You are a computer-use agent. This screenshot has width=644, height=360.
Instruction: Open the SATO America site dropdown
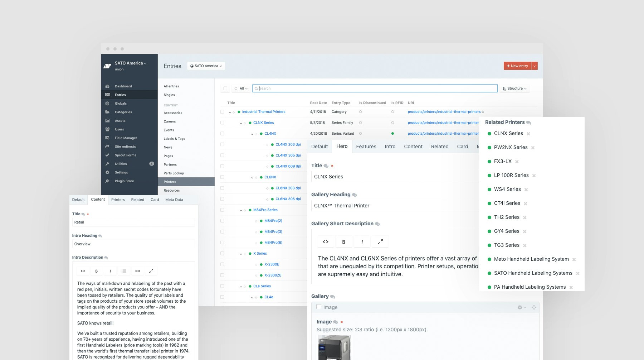[x=206, y=66]
